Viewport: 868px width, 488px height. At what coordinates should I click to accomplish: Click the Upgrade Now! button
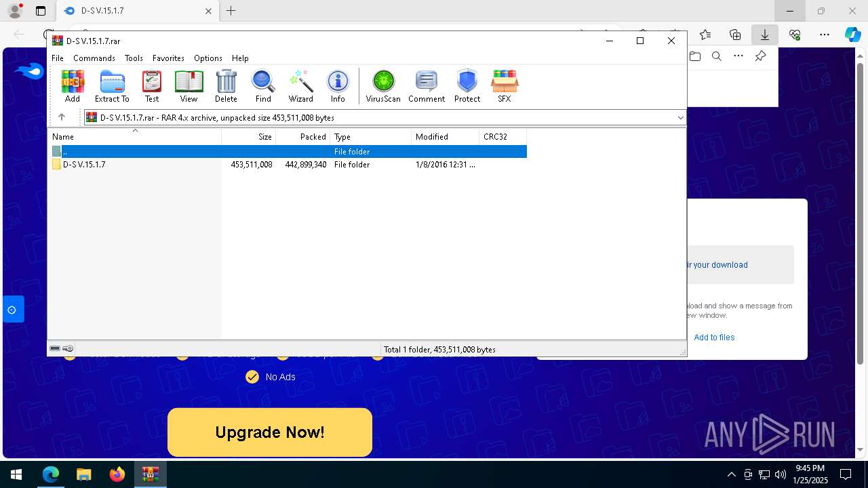point(270,432)
